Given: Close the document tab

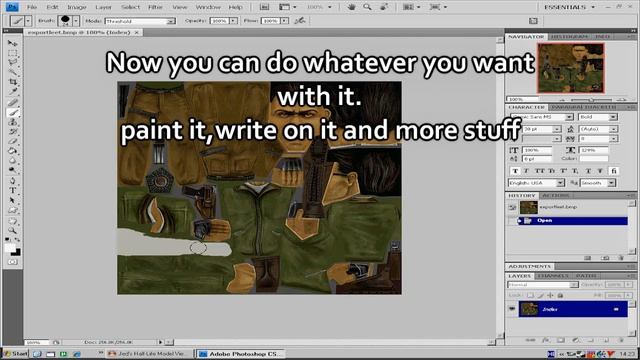Looking at the screenshot, I should (137, 32).
